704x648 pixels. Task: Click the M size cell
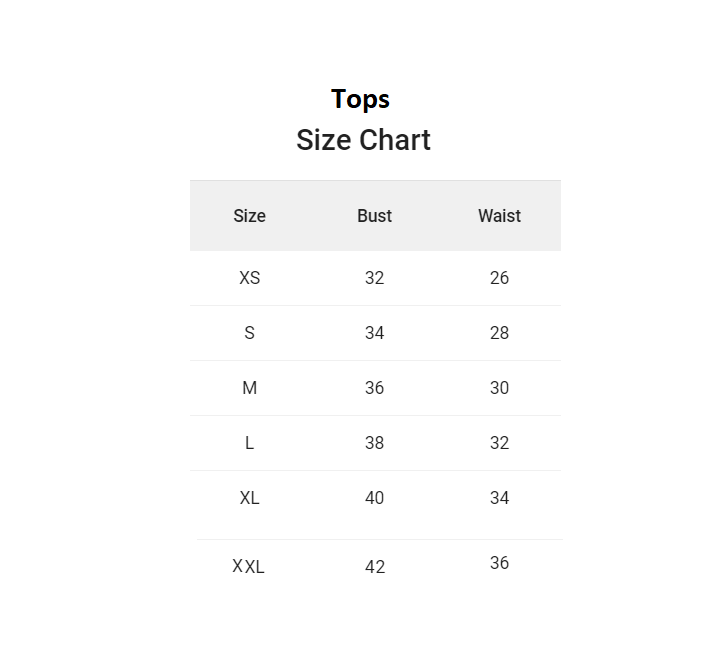pos(250,388)
